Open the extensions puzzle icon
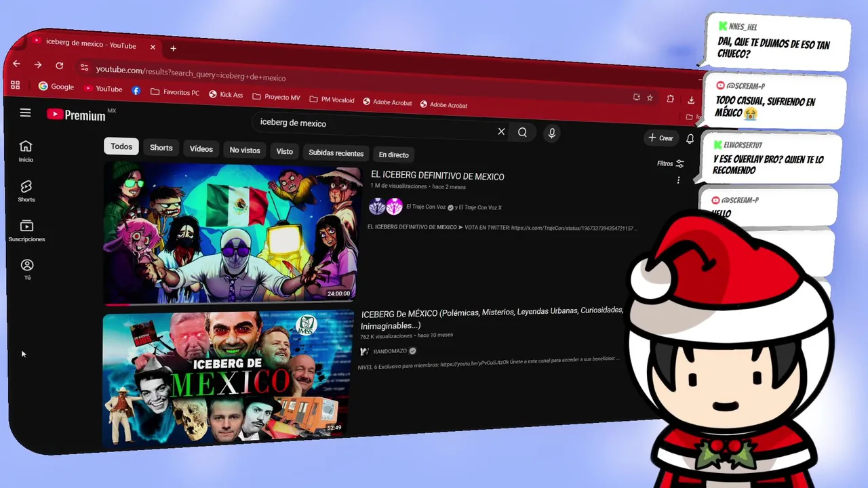Screen dimensions: 868x488 click(670, 98)
